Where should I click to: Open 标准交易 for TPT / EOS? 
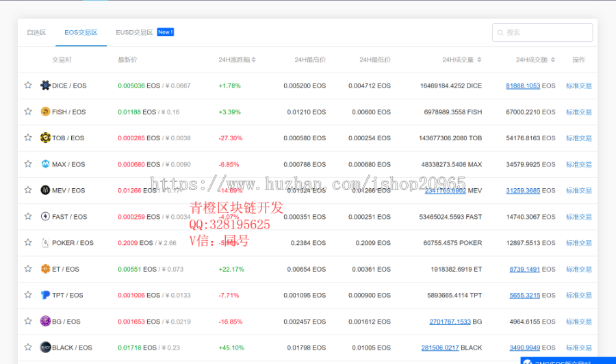(x=578, y=295)
